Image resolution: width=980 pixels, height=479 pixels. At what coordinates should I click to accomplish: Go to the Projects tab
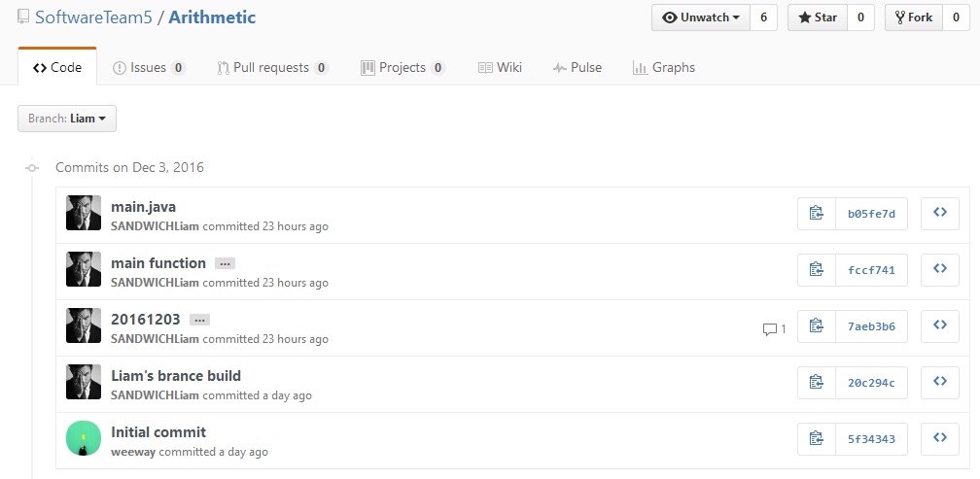[402, 67]
